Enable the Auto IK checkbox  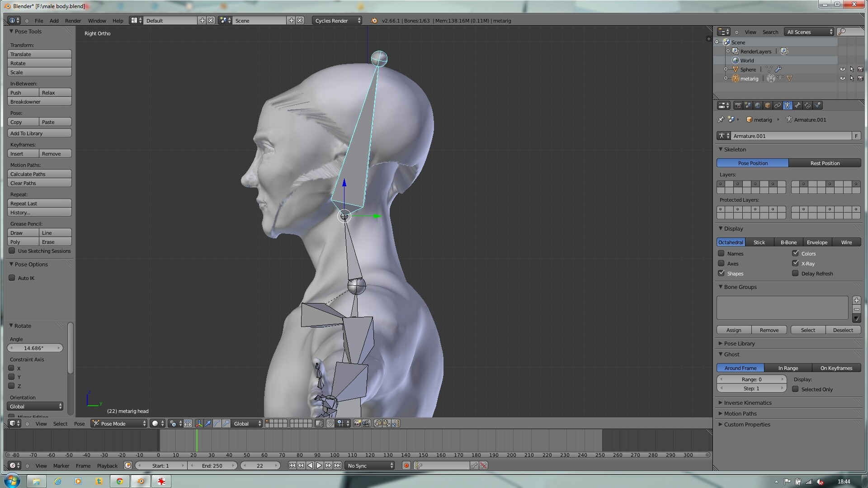[x=12, y=278]
